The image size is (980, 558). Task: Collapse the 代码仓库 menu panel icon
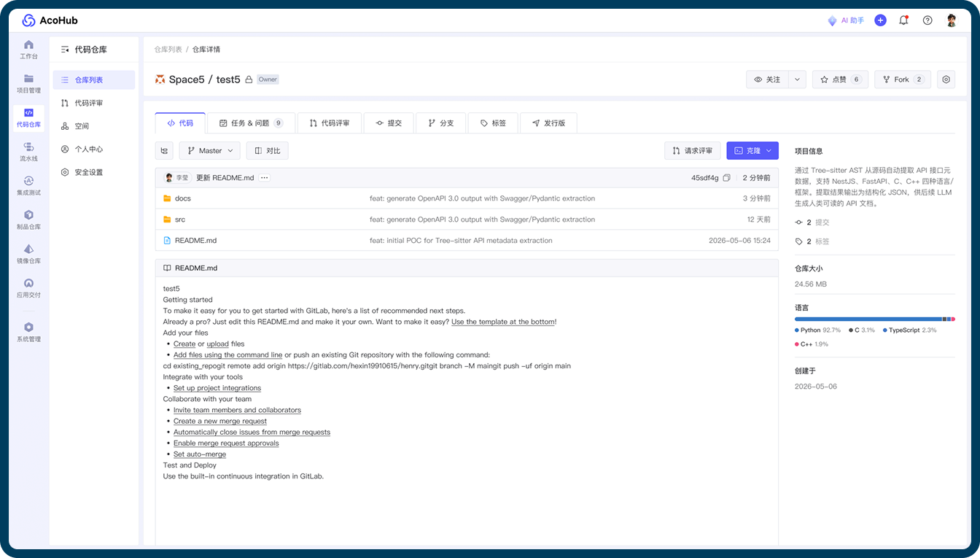[65, 50]
